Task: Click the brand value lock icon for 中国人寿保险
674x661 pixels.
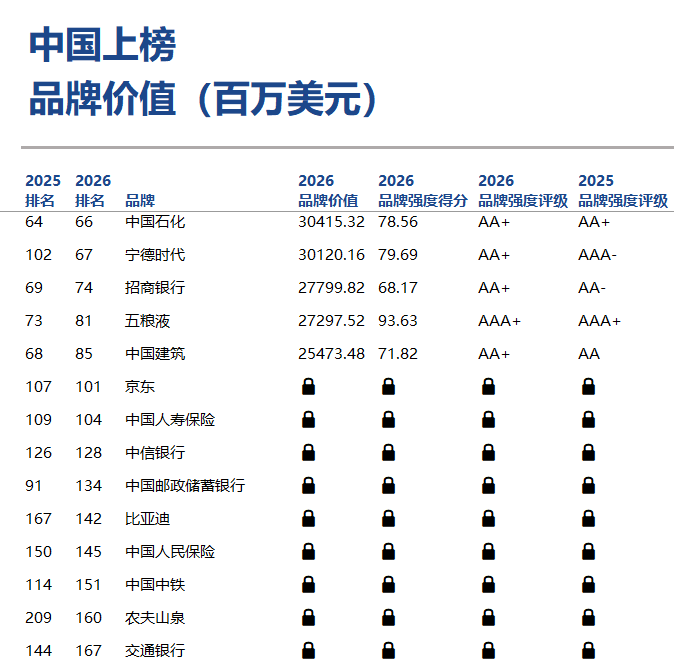Action: click(308, 419)
